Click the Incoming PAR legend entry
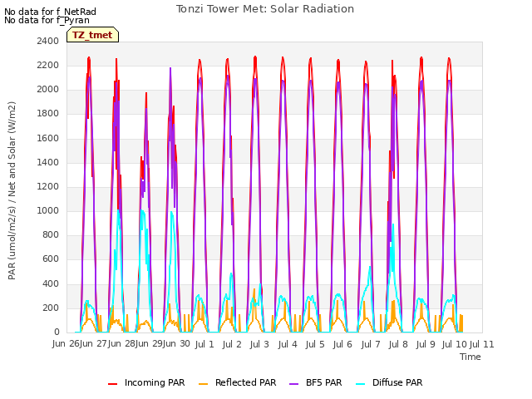Image resolution: width=532 pixels, height=399 pixels. (146, 382)
